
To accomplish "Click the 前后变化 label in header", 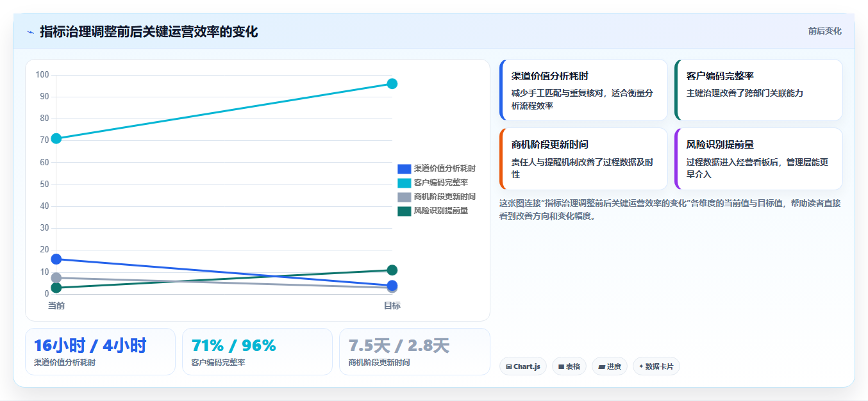I will 824,31.
